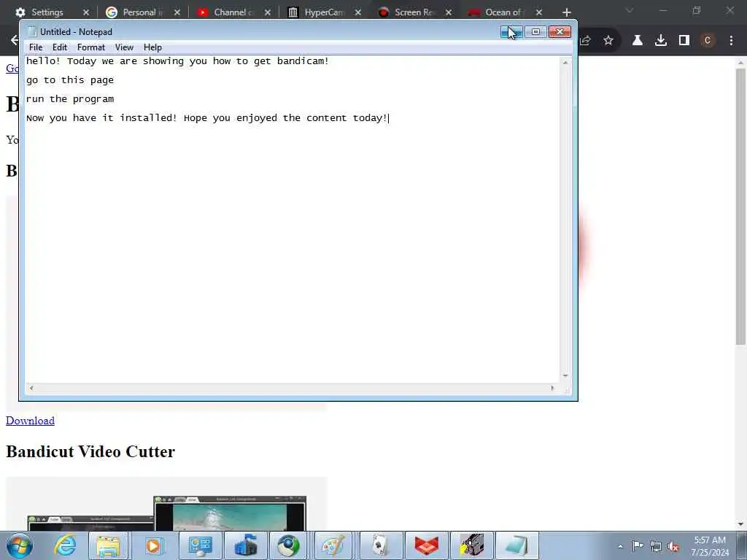747x560 pixels.
Task: Show hidden system tray icons
Action: 620,546
